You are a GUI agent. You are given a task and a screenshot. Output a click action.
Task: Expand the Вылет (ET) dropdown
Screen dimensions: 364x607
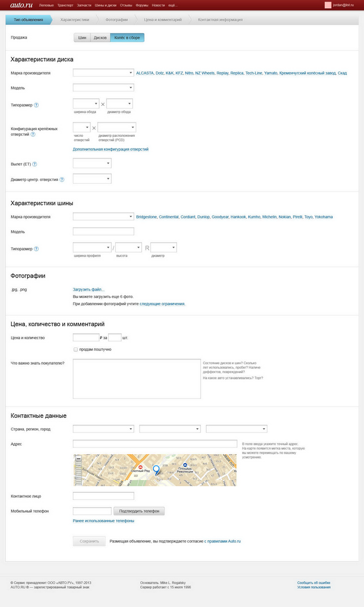point(92,164)
